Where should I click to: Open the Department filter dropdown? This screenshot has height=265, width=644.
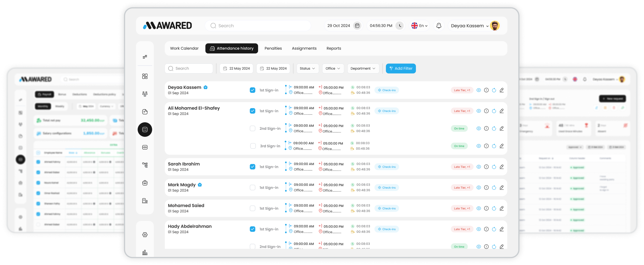pos(363,69)
